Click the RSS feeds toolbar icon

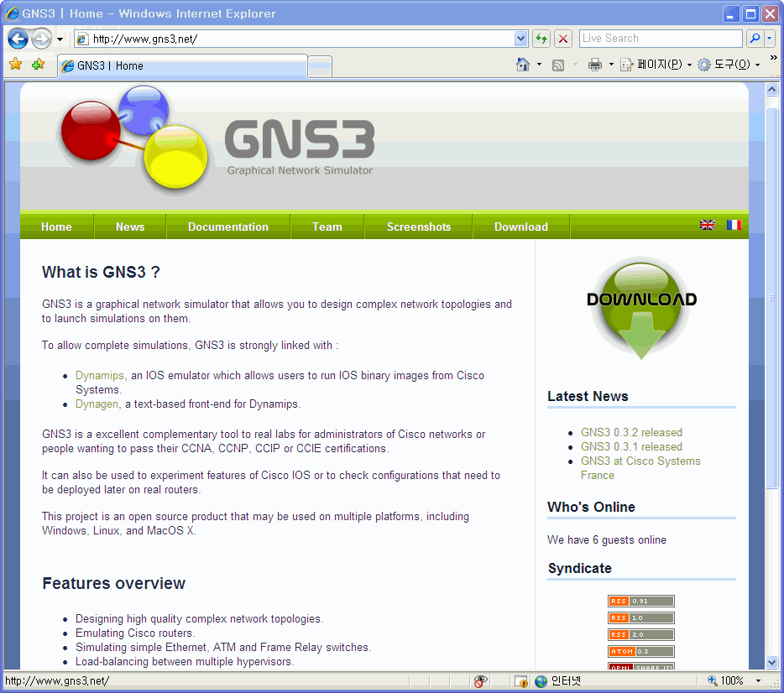pos(558,65)
